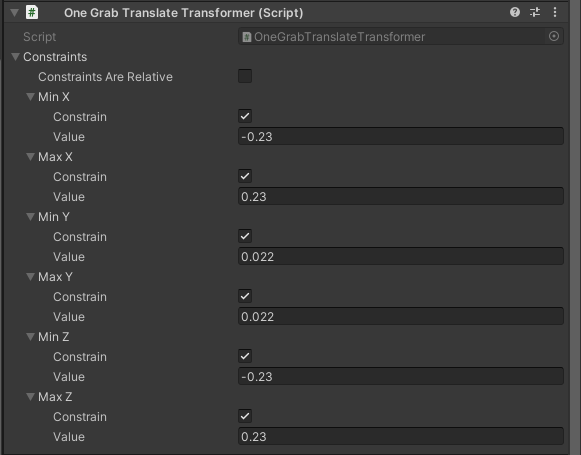This screenshot has height=455, width=581.
Task: Click the Max Y Value field
Action: click(x=401, y=316)
